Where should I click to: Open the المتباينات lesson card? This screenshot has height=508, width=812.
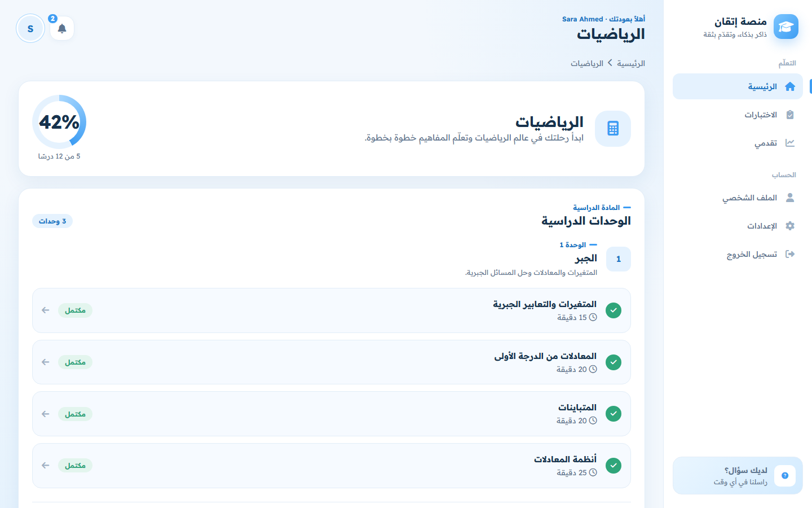pyautogui.click(x=332, y=414)
